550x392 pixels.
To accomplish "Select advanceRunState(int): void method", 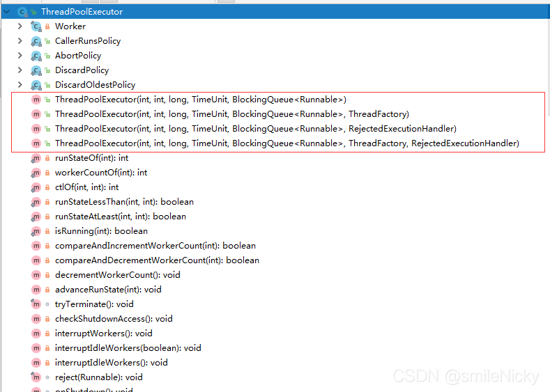I will [108, 290].
